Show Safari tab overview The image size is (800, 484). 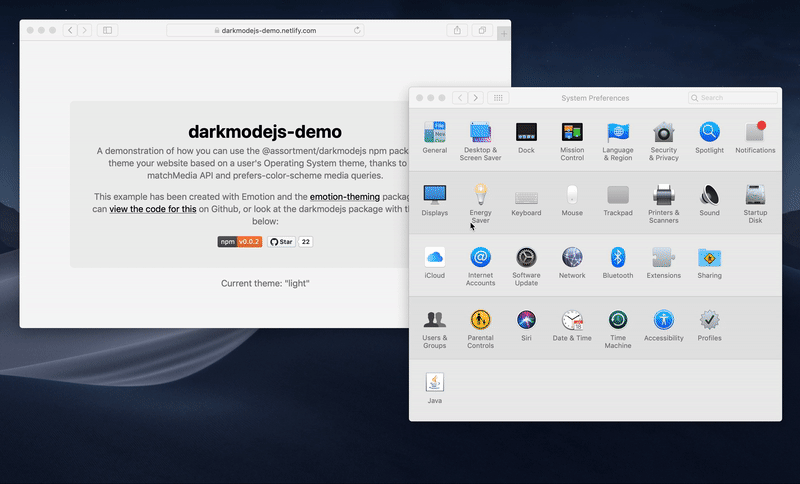(x=482, y=30)
